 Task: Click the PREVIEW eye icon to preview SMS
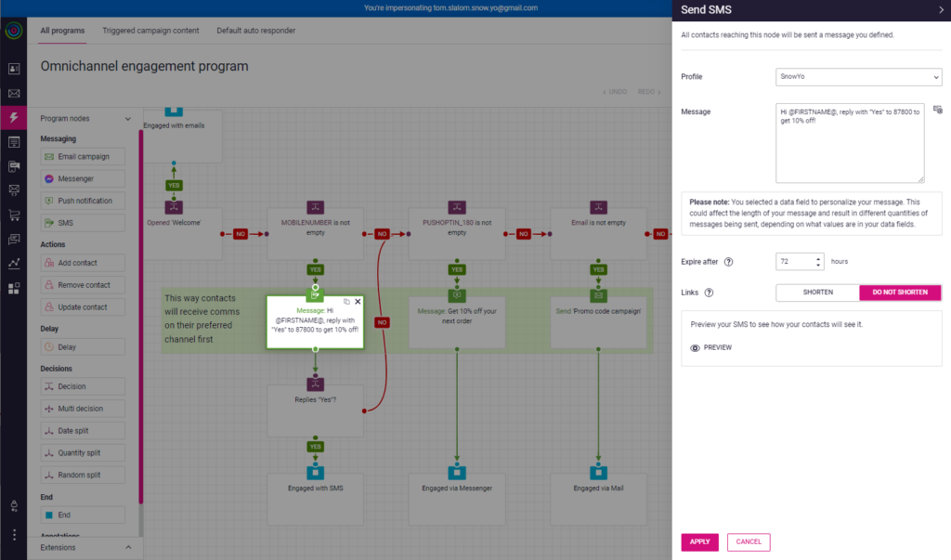click(695, 347)
